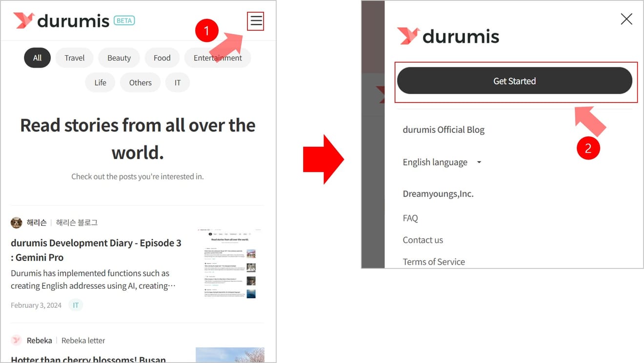
Task: Expand the English language dropdown
Action: (442, 162)
